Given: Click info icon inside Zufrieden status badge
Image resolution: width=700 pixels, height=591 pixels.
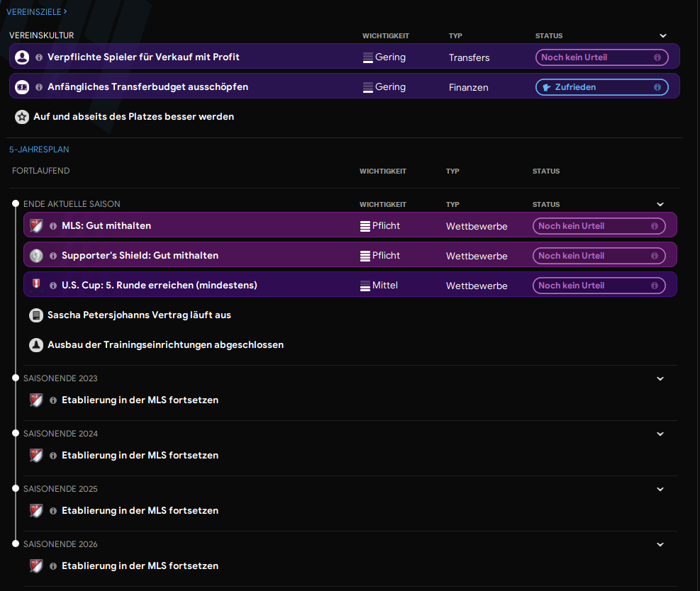Looking at the screenshot, I should pyautogui.click(x=657, y=87).
